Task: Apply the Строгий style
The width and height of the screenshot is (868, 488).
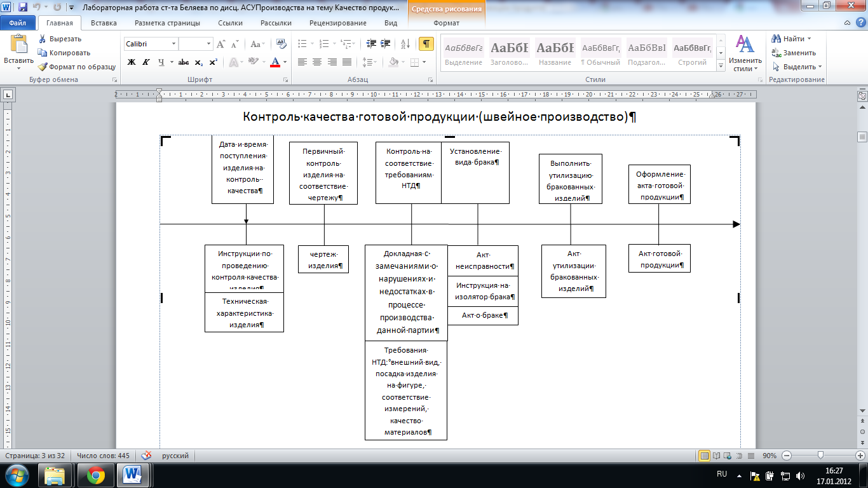Action: click(692, 53)
